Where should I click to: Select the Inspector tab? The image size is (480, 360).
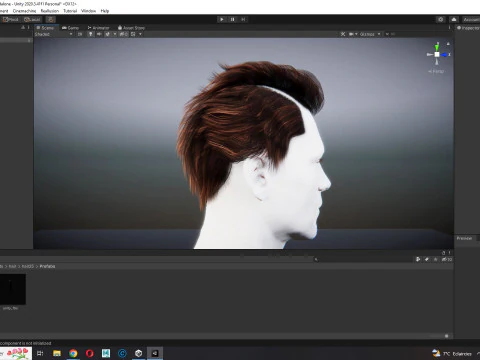[x=468, y=28]
